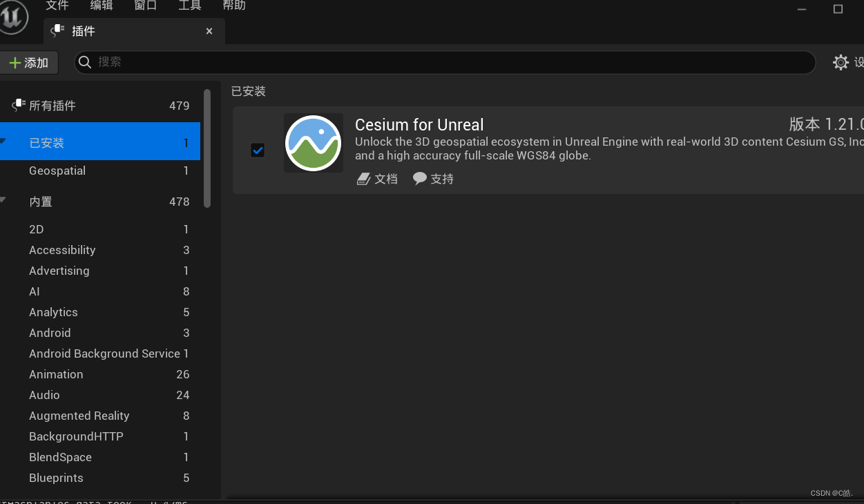Select 已安装 category
The width and height of the screenshot is (864, 504).
click(x=100, y=142)
